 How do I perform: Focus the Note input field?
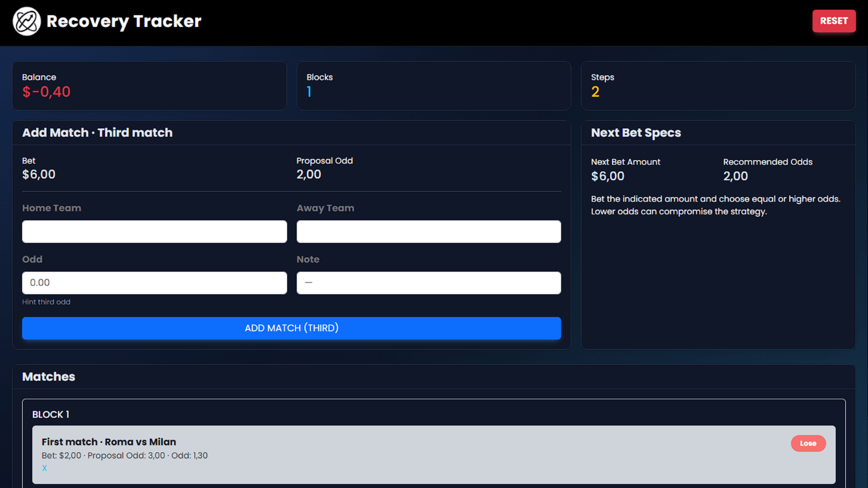[429, 283]
